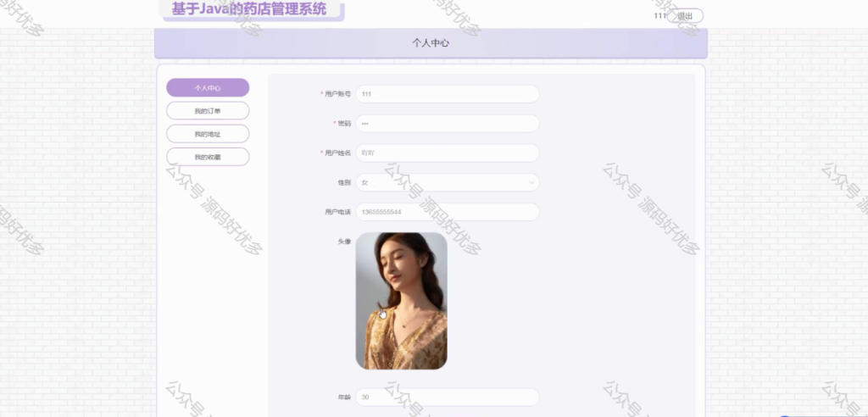Click the 用户电话 input field
The width and height of the screenshot is (868, 417).
(x=448, y=212)
